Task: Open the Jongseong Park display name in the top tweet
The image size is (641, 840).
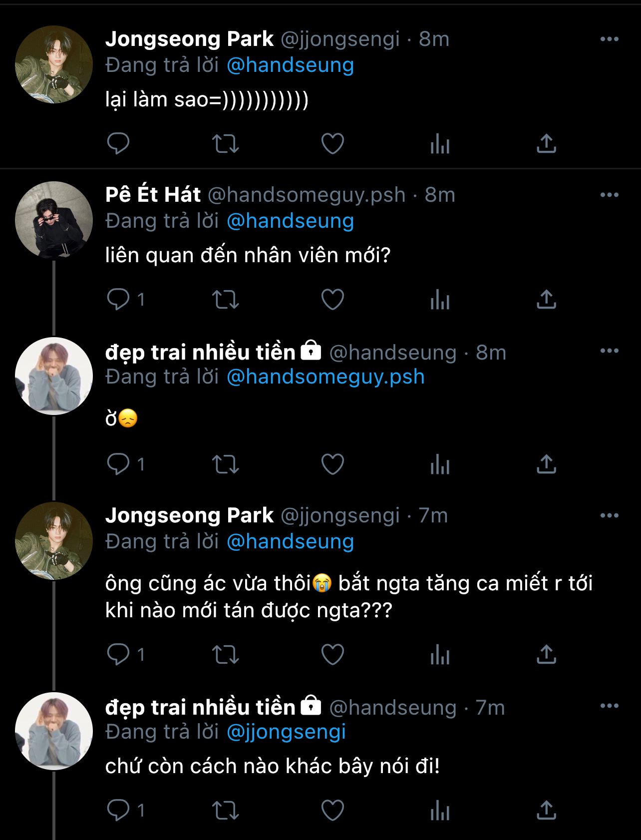Action: click(x=189, y=39)
